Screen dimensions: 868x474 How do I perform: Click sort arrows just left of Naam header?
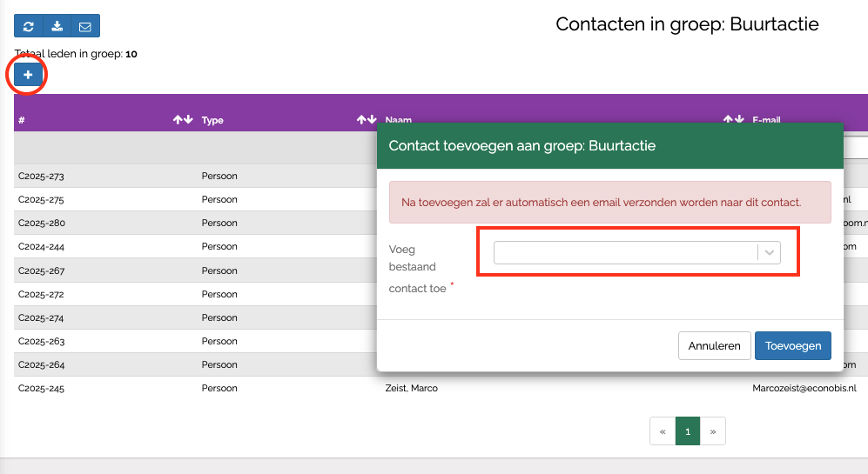367,120
